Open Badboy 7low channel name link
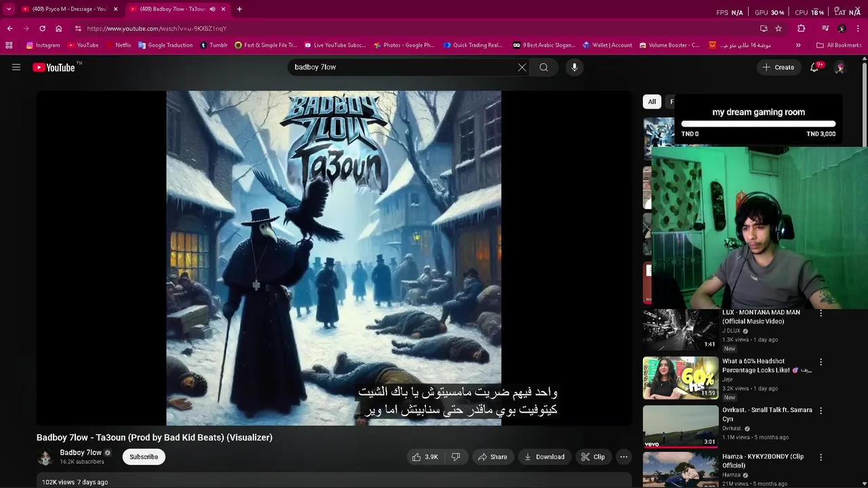Viewport: 868px width, 488px height. (x=81, y=453)
